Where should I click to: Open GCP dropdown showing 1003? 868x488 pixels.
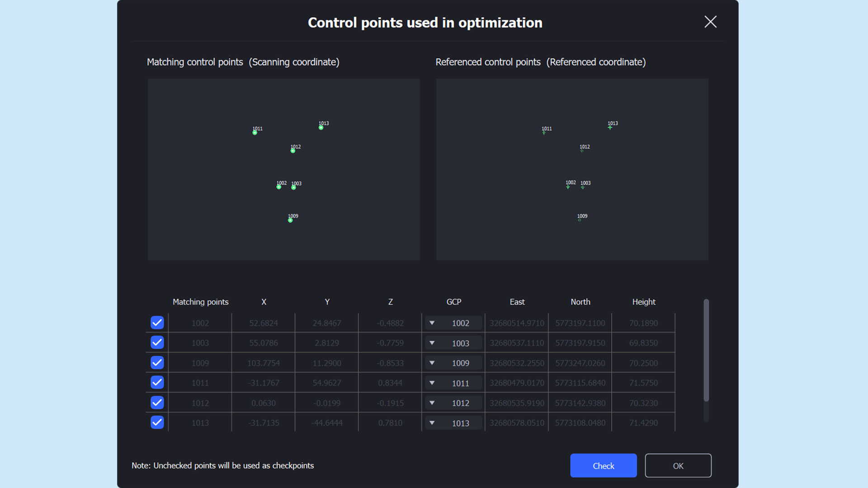(x=453, y=343)
